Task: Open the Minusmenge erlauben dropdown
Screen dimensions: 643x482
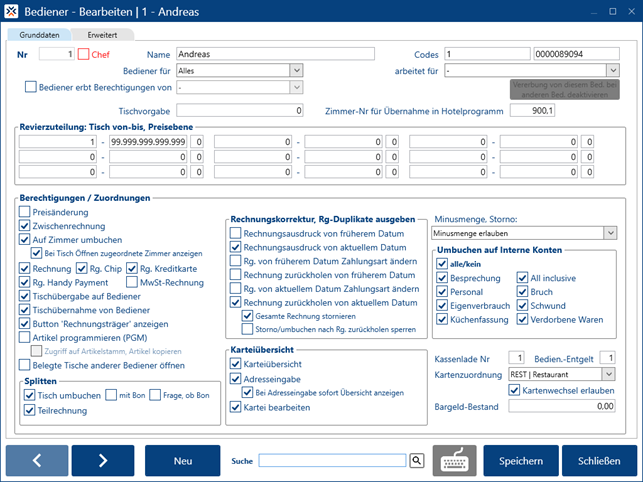Action: [x=610, y=232]
